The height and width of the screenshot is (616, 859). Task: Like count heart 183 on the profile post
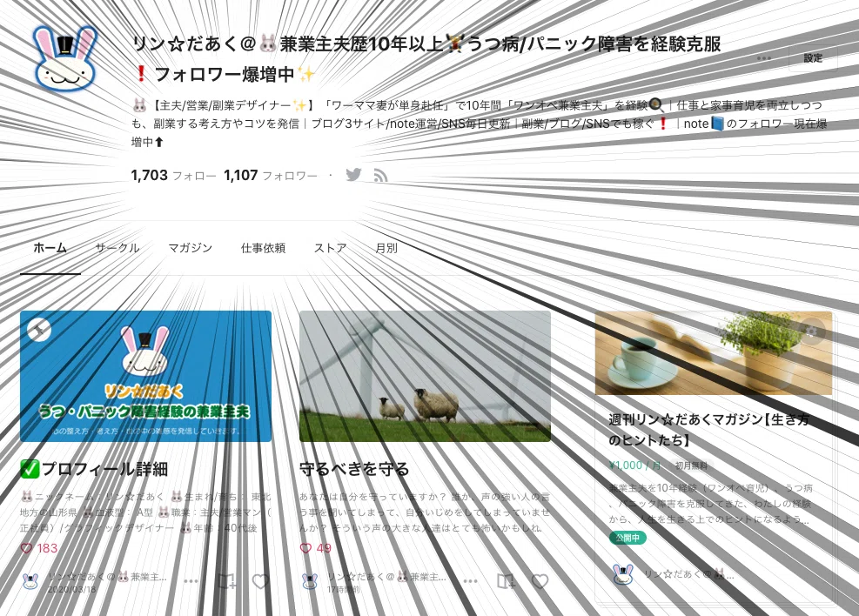pos(39,548)
